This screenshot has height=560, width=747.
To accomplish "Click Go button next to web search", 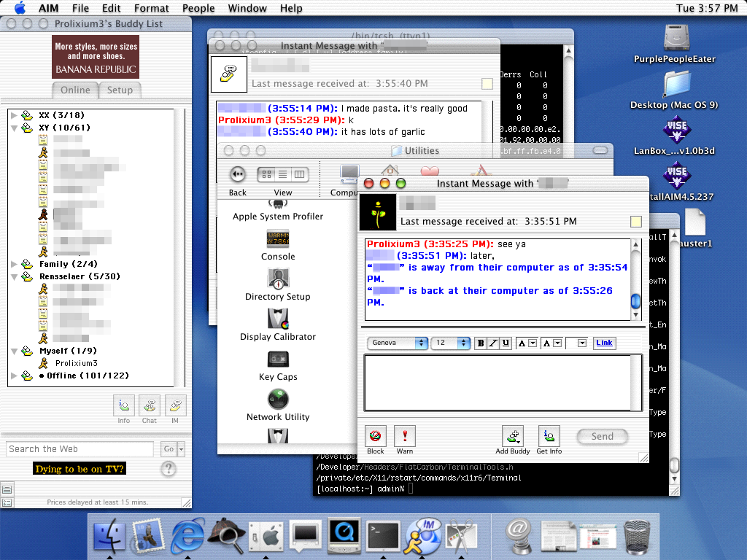I will [169, 449].
